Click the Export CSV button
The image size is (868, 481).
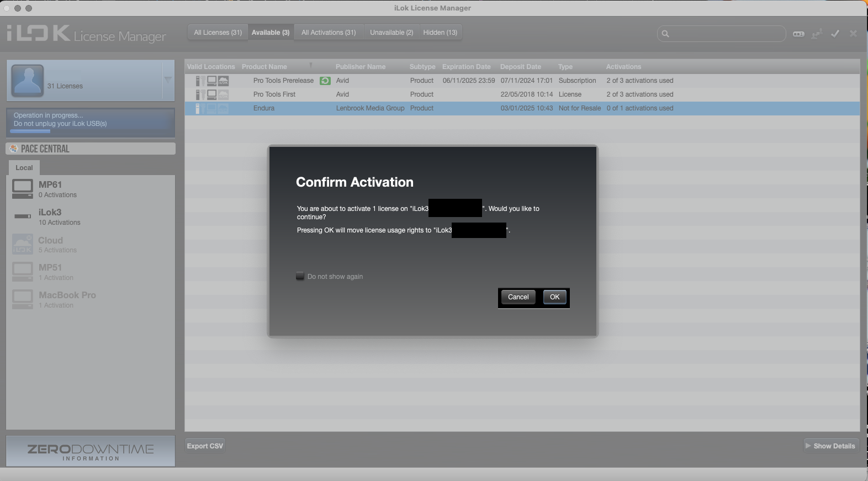pos(205,446)
